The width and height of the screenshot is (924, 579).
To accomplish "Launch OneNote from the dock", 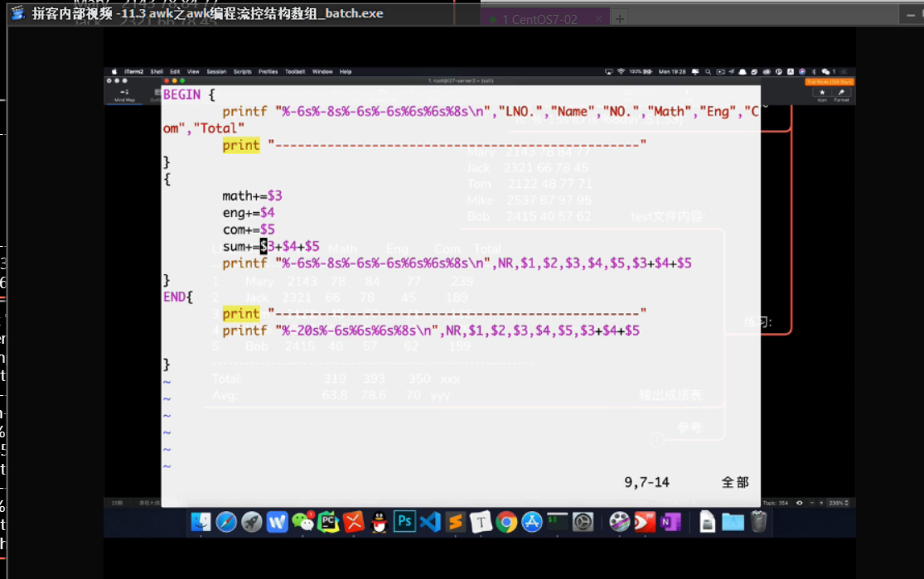I will click(x=670, y=522).
